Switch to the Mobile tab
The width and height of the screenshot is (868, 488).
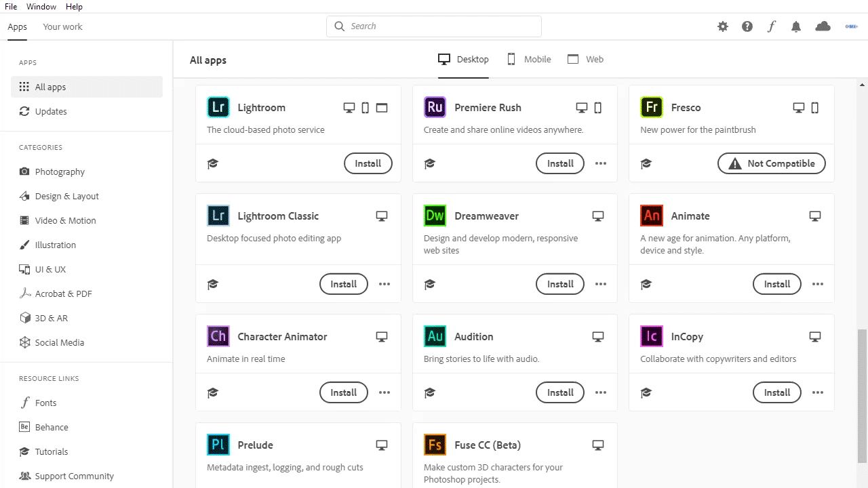point(529,60)
